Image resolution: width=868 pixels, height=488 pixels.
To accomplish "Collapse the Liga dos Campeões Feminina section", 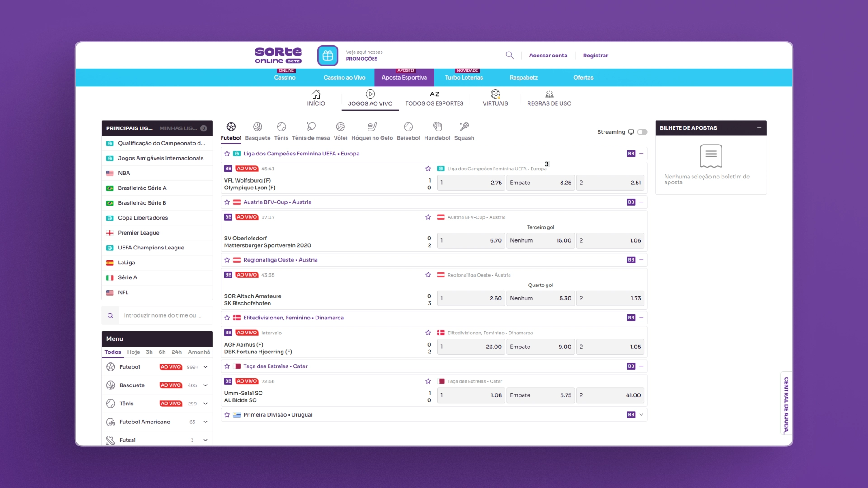I will pos(641,154).
